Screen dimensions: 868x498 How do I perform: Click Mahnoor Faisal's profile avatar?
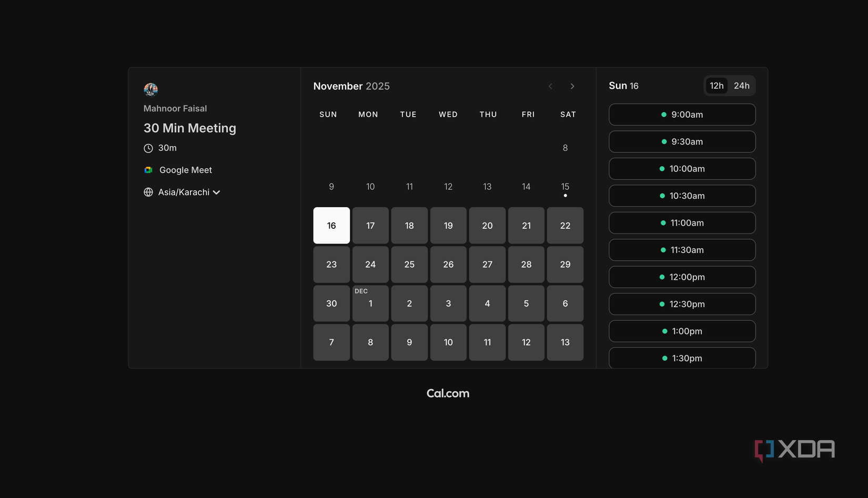click(x=151, y=89)
